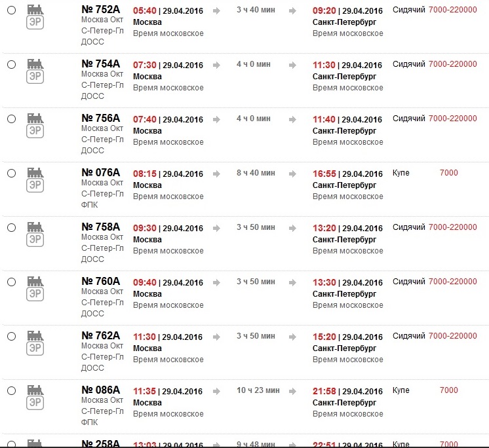Click price 7000 for train 076А
The width and height of the screenshot is (489, 448).
click(449, 173)
